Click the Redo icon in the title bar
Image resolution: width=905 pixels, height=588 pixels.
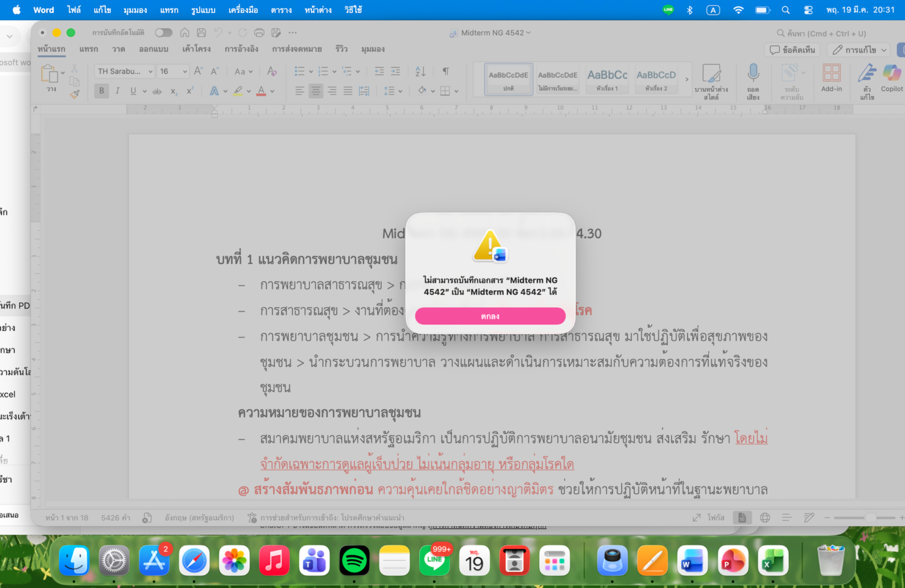click(x=243, y=33)
